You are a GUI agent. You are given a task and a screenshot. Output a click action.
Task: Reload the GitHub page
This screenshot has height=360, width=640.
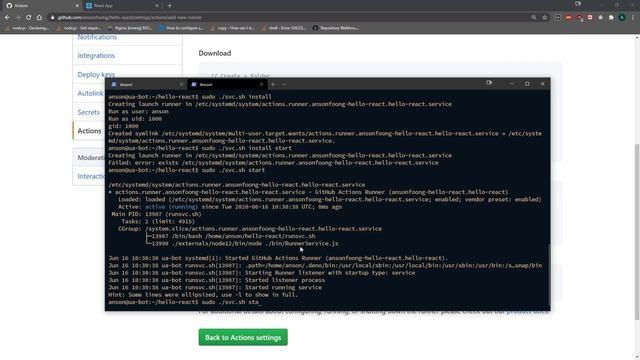(x=28, y=18)
